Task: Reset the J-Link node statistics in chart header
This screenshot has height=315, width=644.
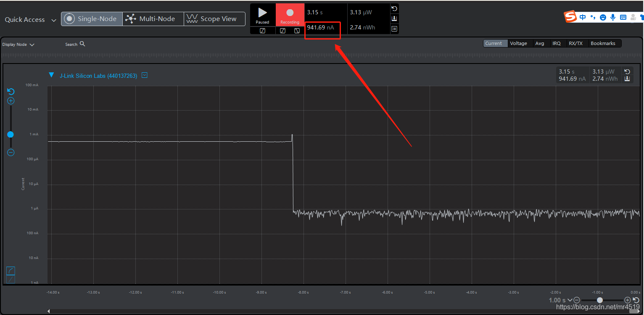Action: [x=627, y=72]
